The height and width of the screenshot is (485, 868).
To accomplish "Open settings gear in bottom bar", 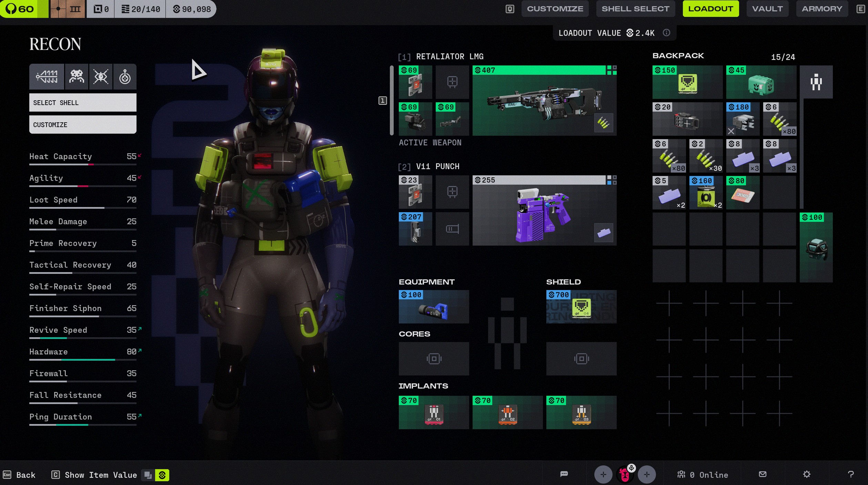I will coord(807,474).
